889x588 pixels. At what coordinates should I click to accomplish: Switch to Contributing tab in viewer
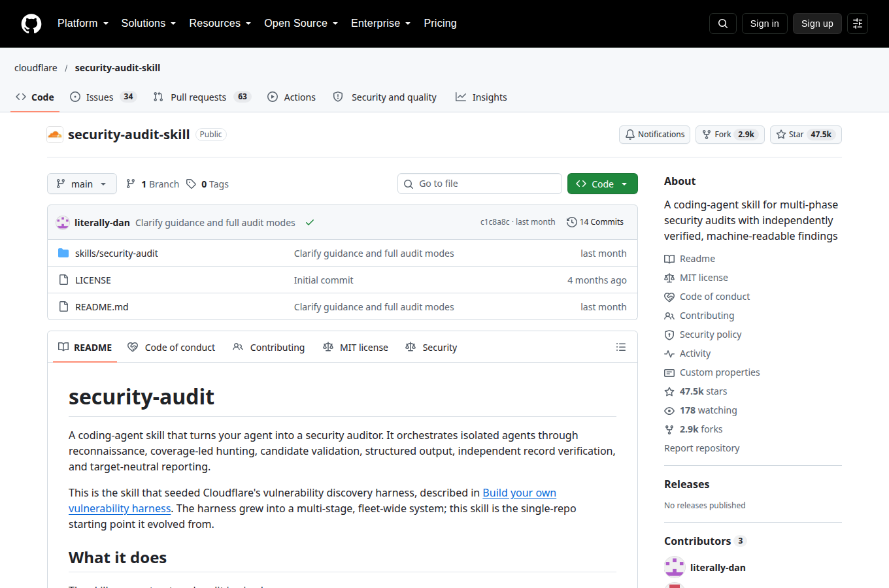pos(269,347)
